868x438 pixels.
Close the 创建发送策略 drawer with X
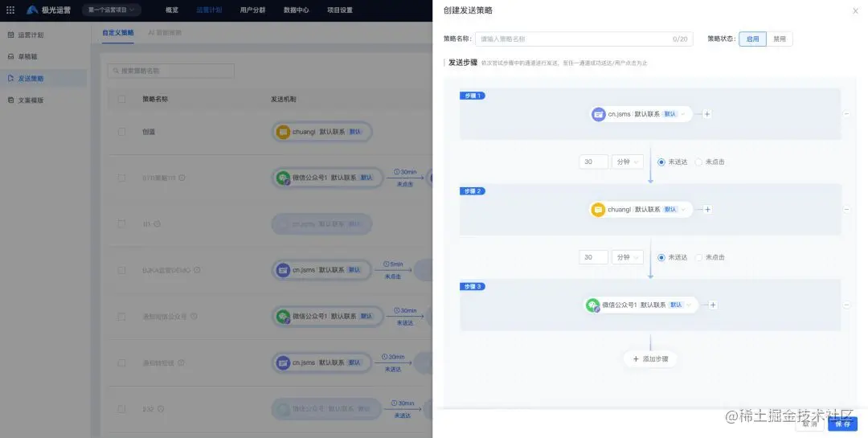(855, 10)
